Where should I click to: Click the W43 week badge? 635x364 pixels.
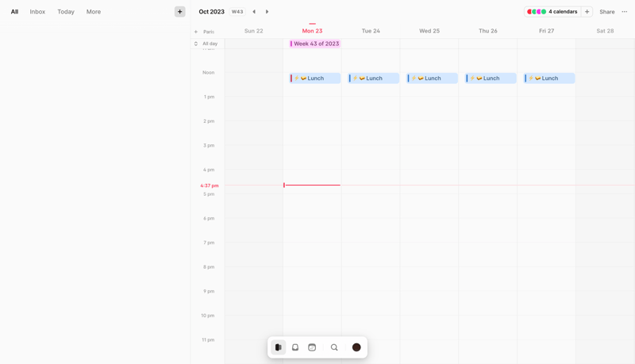pos(237,12)
